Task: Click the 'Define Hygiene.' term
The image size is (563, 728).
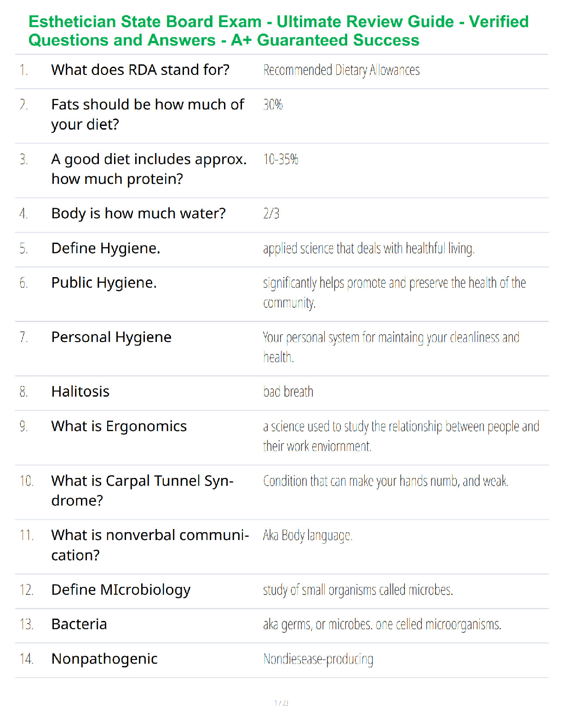Action: click(106, 248)
